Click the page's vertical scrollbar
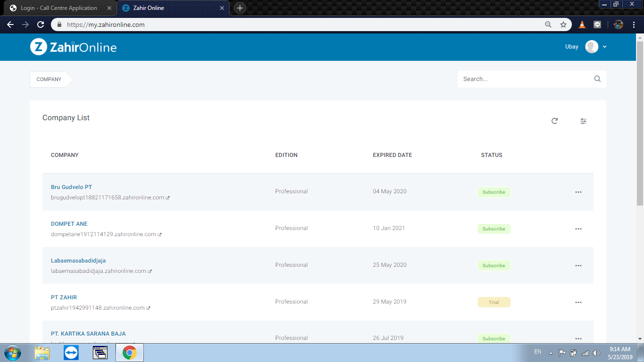Image resolution: width=644 pixels, height=362 pixels. (640, 123)
